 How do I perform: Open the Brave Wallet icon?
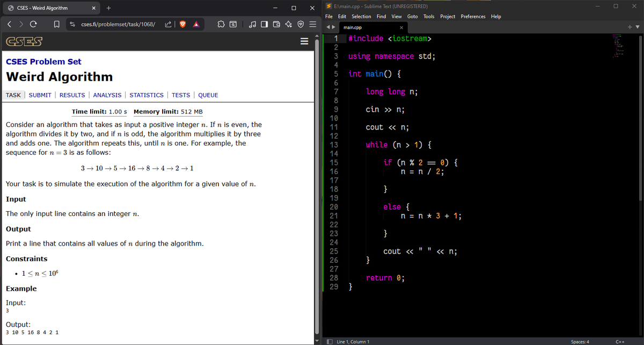pyautogui.click(x=276, y=24)
